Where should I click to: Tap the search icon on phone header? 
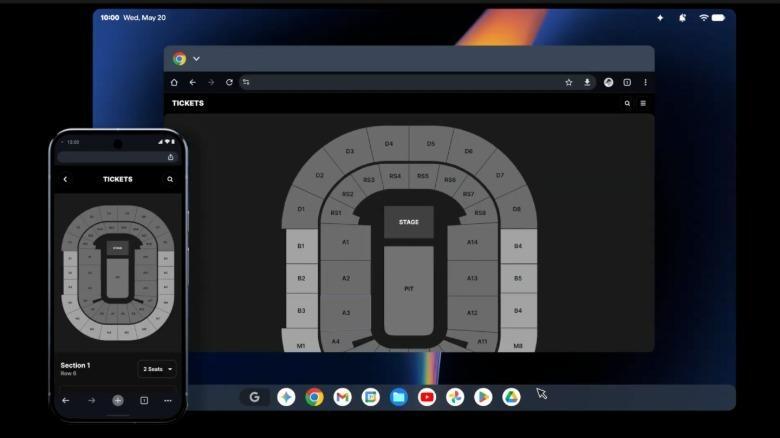170,179
